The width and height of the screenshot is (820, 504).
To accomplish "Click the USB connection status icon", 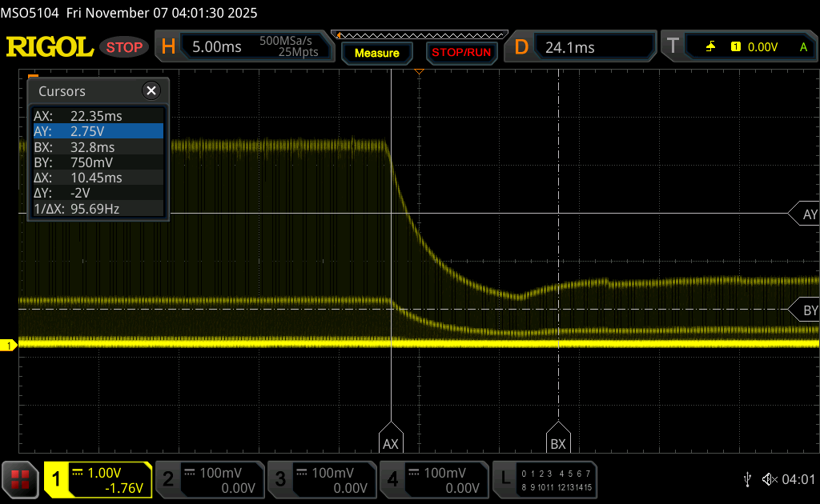I will coord(746,479).
